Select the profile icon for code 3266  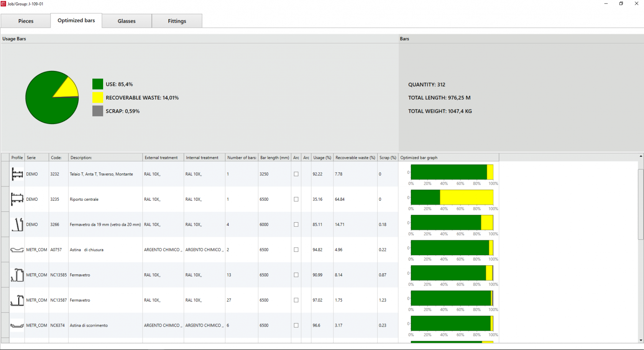point(17,225)
